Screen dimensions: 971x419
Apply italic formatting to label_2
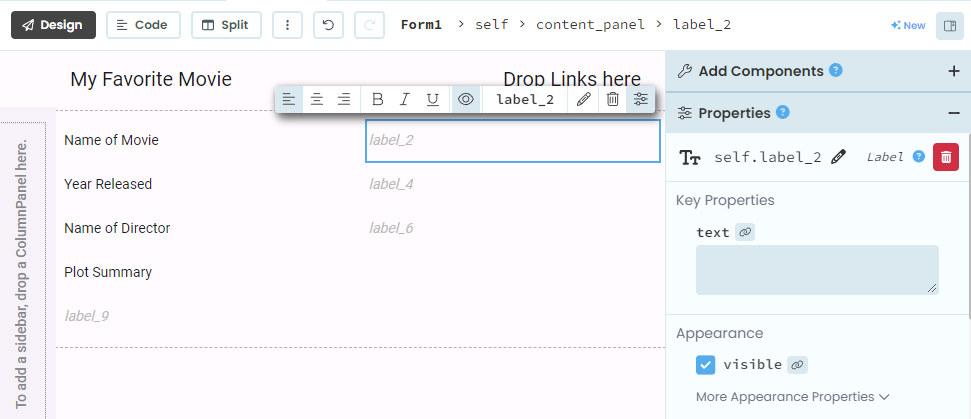point(405,99)
